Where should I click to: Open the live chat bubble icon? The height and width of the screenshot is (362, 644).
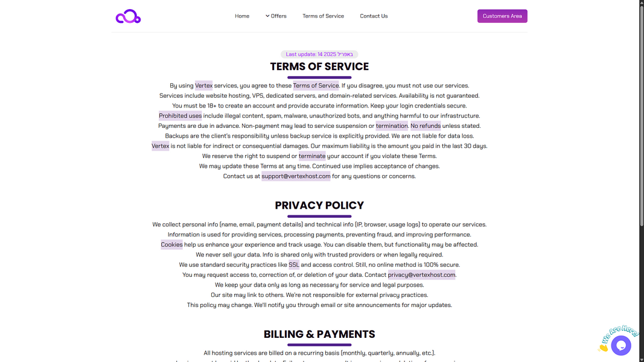pyautogui.click(x=620, y=346)
